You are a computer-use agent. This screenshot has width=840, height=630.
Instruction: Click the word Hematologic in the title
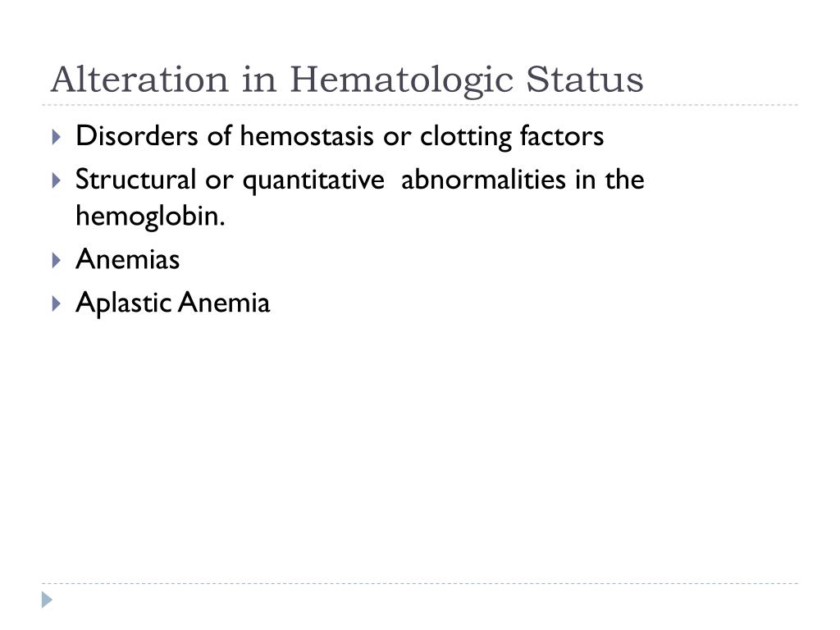[x=402, y=81]
